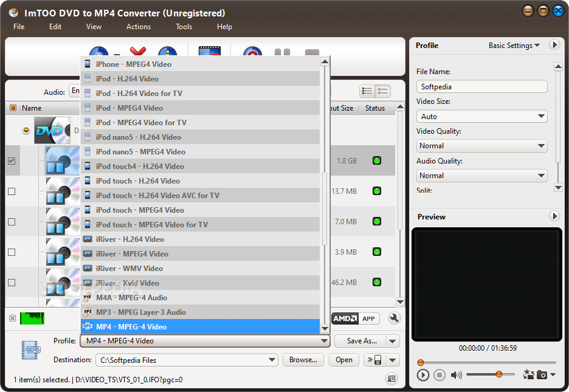This screenshot has height=392, width=569.
Task: Click the File Name field containing Softpedia
Action: pos(481,87)
